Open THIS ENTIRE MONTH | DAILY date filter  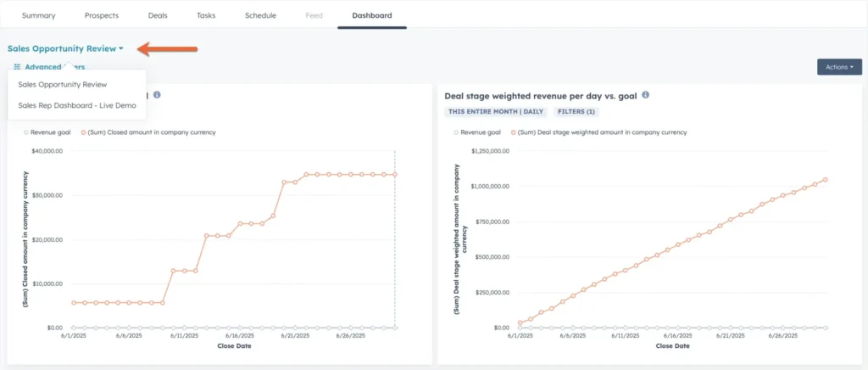point(495,111)
